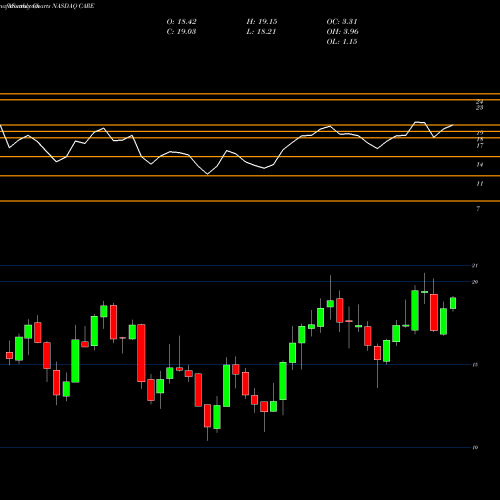Click the most recent green candlestick
Screen dimensions: 500x500
pos(453,303)
